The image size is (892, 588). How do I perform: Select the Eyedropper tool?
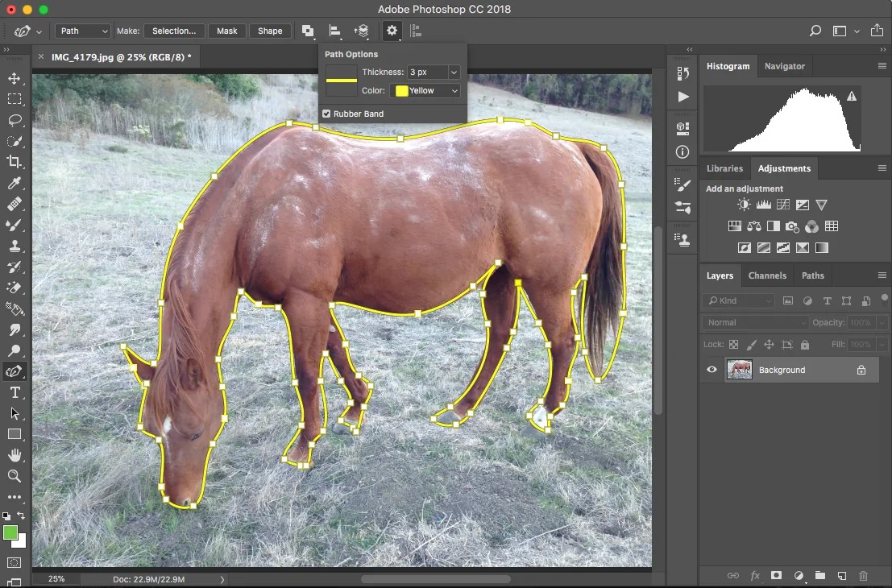point(15,184)
